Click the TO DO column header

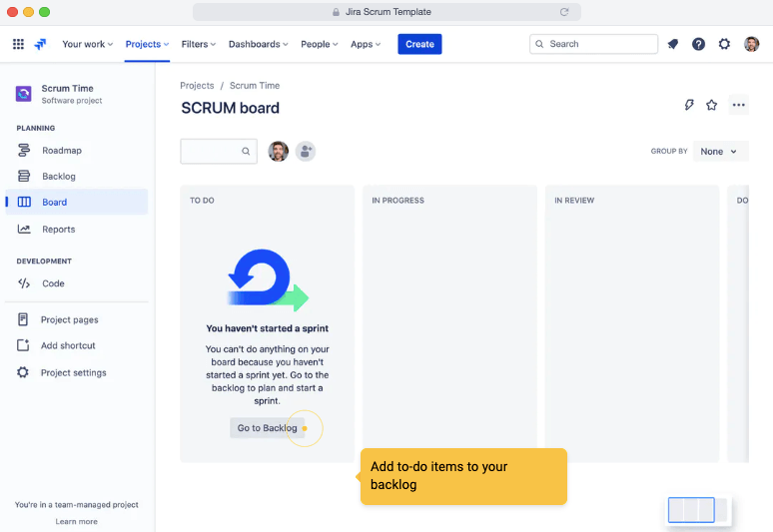pos(202,201)
